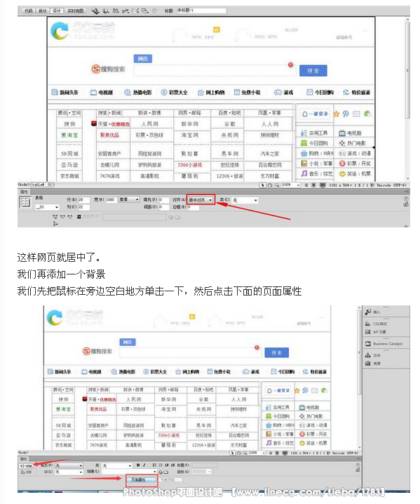Click 新闻头条 in bottom screenshot nav bar

(x=60, y=372)
